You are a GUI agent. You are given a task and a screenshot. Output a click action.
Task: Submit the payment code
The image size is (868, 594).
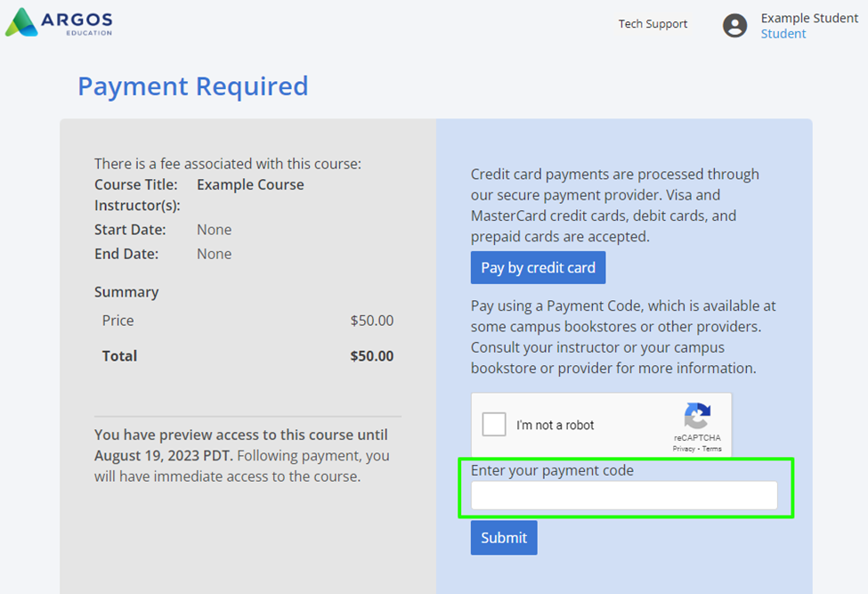[x=504, y=538]
